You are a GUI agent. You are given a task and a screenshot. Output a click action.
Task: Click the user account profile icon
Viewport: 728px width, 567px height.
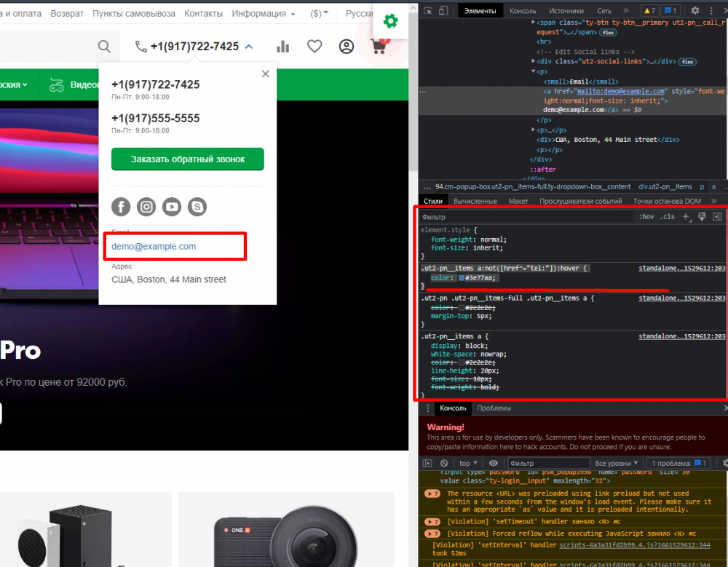(x=347, y=47)
